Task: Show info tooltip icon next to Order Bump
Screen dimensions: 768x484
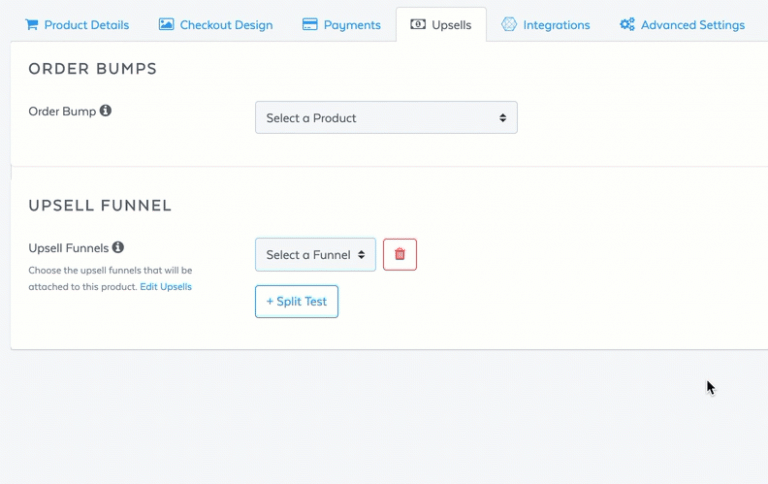Action: [105, 111]
